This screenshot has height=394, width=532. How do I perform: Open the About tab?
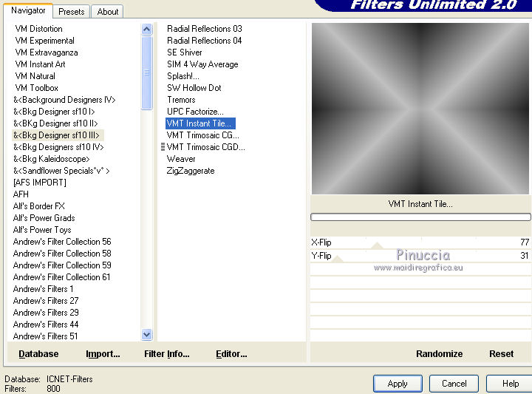[108, 12]
